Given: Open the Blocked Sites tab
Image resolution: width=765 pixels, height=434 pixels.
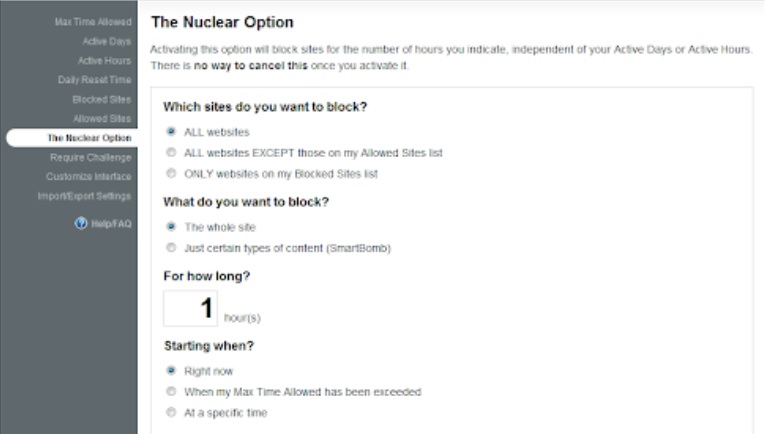Looking at the screenshot, I should tap(101, 99).
